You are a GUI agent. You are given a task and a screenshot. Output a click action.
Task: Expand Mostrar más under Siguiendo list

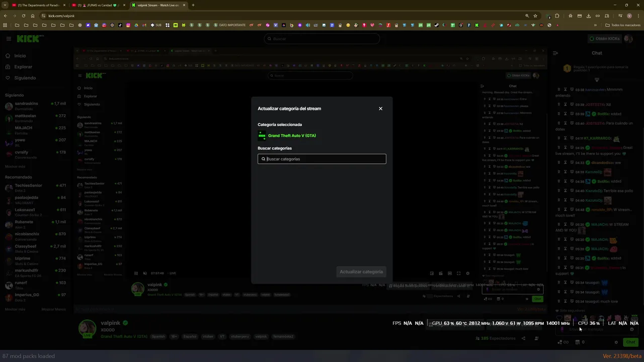pyautogui.click(x=15, y=166)
